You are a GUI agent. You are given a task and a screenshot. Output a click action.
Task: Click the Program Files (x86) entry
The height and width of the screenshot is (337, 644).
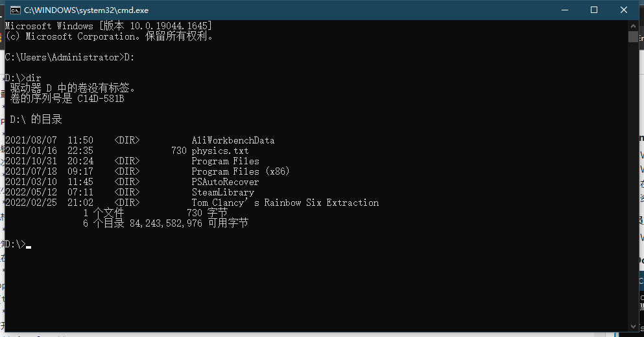(x=241, y=171)
